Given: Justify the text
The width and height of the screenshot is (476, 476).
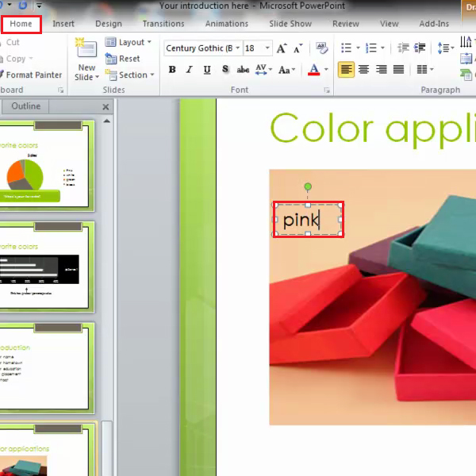Looking at the screenshot, I should click(x=398, y=70).
